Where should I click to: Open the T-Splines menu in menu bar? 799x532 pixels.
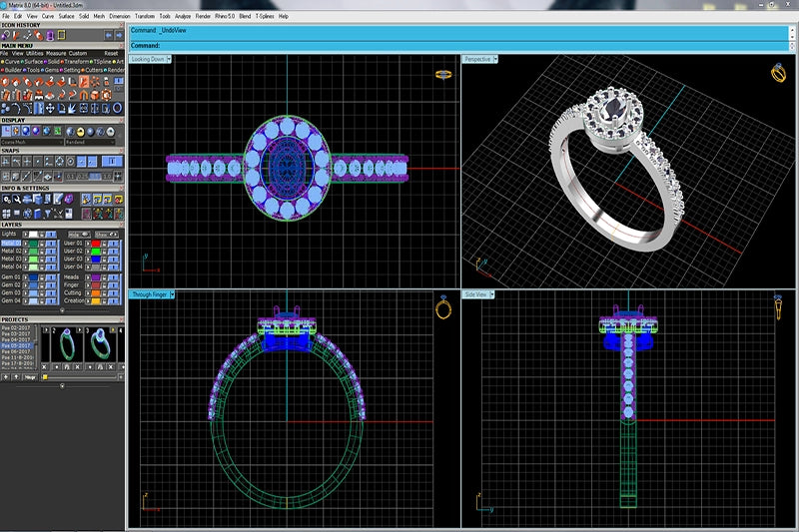[x=264, y=17]
